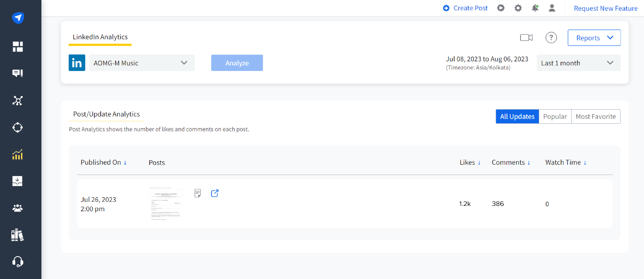Select the Most Favorite filter

pos(595,116)
